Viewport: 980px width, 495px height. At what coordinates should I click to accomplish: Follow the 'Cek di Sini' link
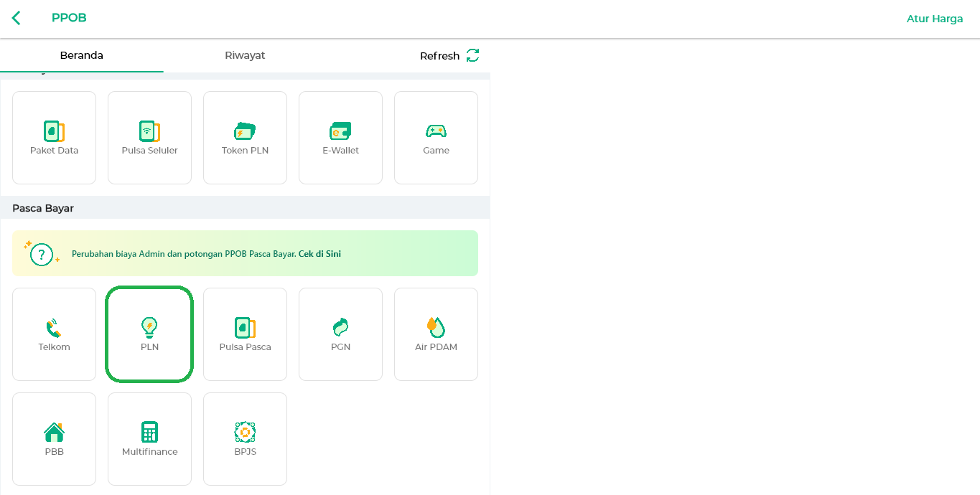pyautogui.click(x=319, y=254)
